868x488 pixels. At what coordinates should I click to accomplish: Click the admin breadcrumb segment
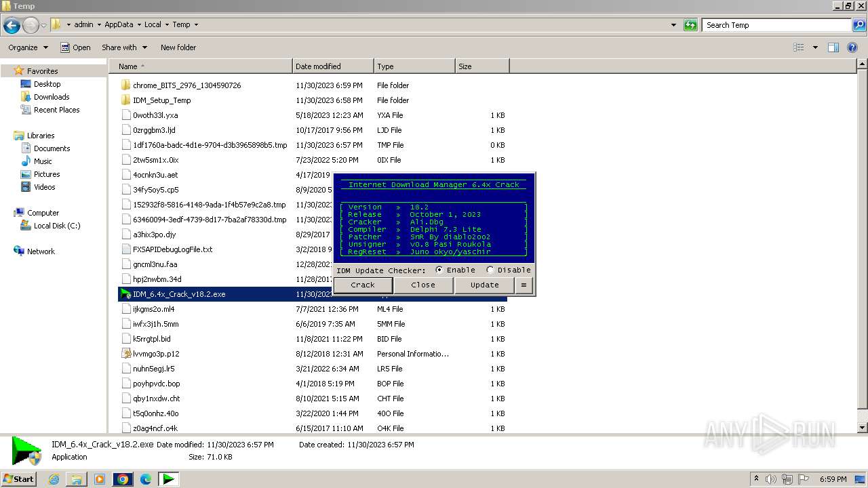83,25
